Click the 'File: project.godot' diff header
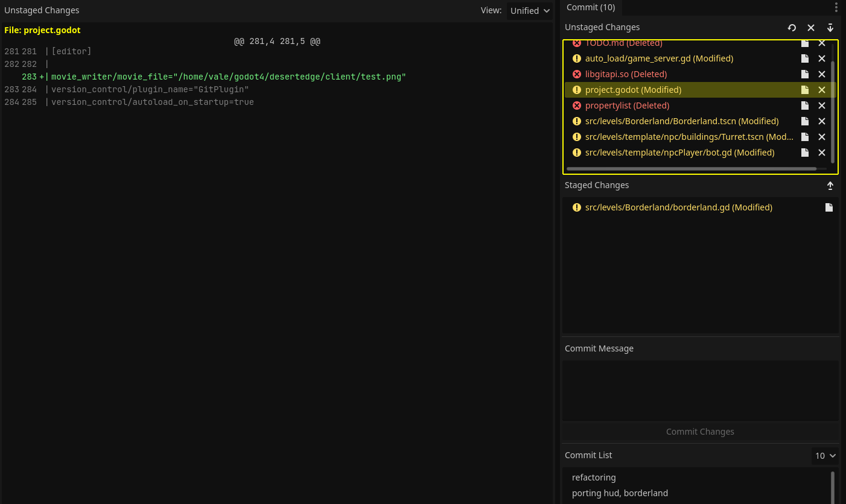 point(42,30)
